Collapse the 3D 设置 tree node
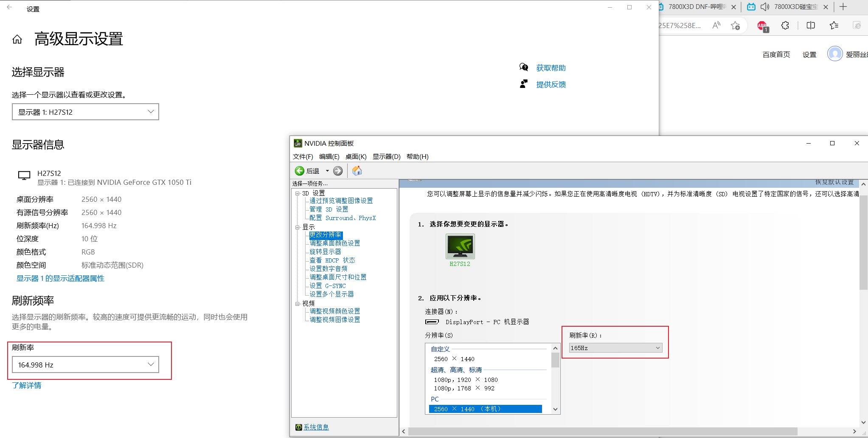This screenshot has width=868, height=438. pos(298,193)
